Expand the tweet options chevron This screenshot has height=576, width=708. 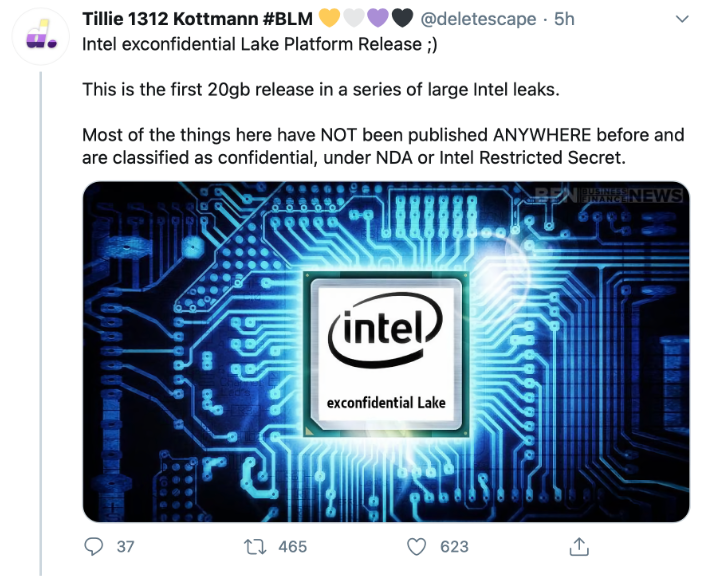coord(682,19)
